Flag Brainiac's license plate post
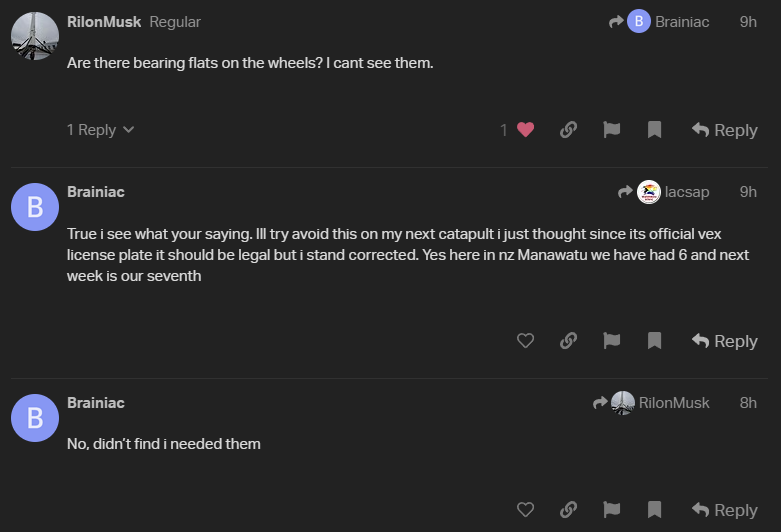781x532 pixels. click(611, 340)
